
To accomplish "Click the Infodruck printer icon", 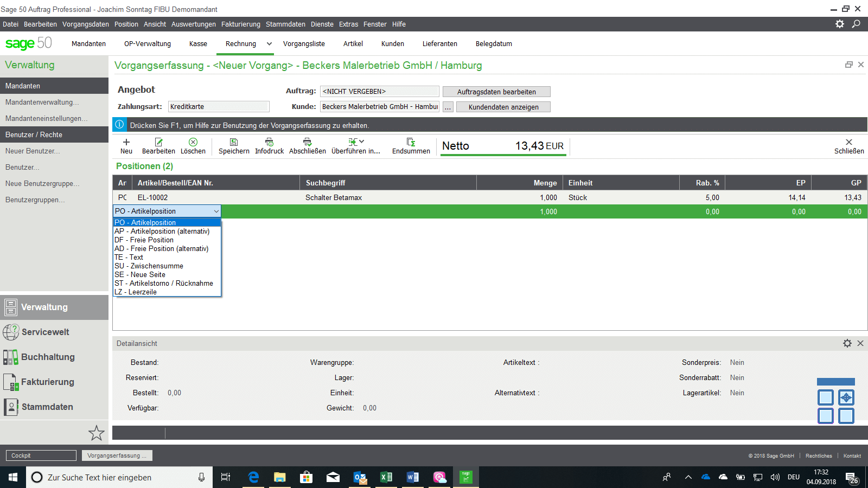I will pos(269,142).
